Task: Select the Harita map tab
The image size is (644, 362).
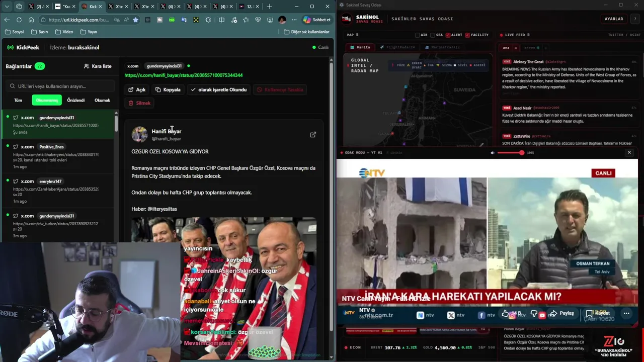Action: (x=360, y=47)
